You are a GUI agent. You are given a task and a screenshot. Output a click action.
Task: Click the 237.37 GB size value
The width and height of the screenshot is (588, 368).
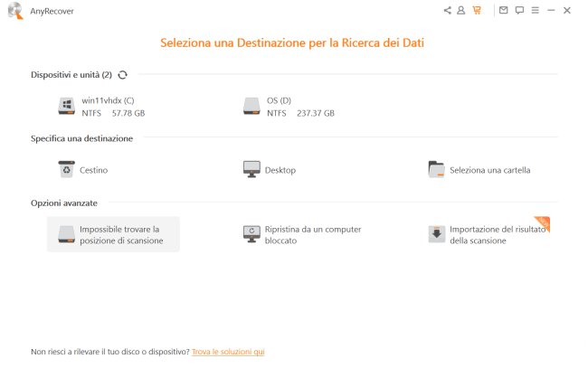(x=316, y=113)
